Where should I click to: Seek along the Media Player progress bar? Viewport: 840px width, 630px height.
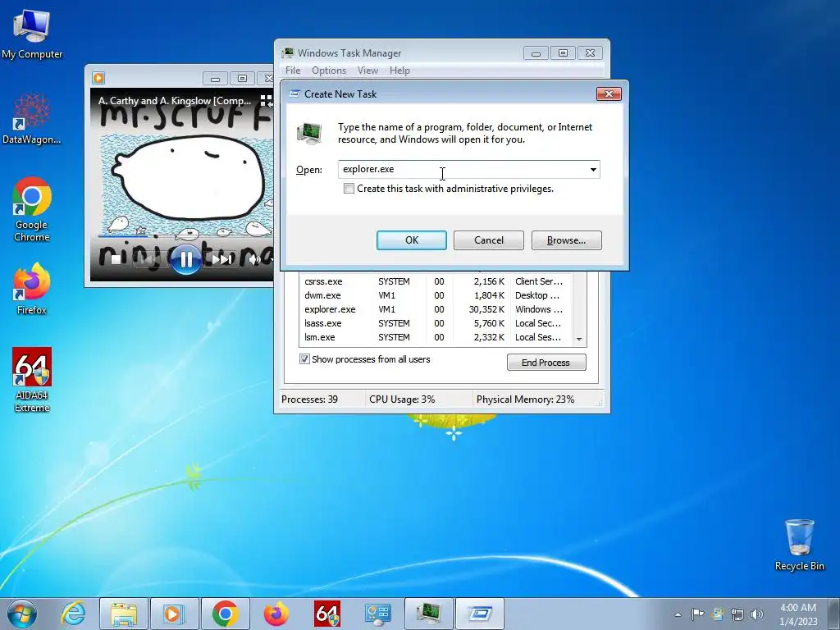[185, 235]
